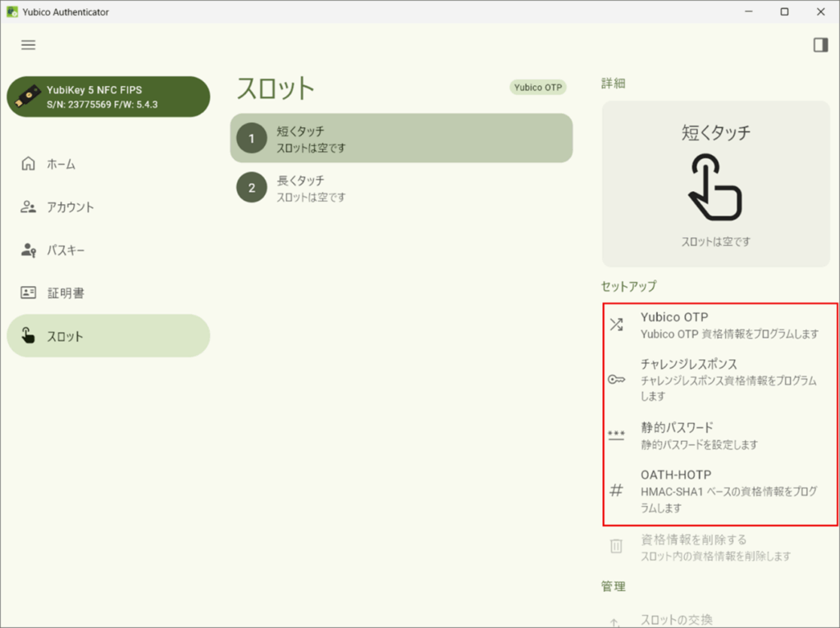Select slot 2 長くタッチ row

point(401,188)
